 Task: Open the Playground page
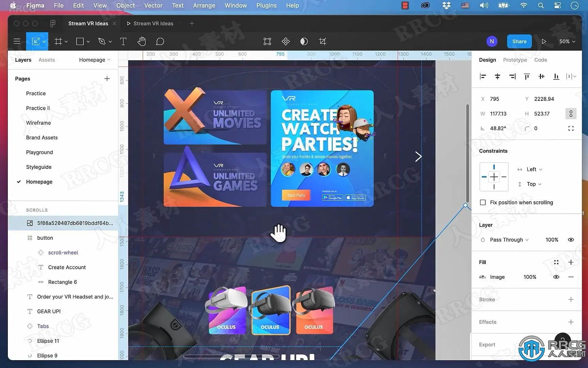(39, 152)
